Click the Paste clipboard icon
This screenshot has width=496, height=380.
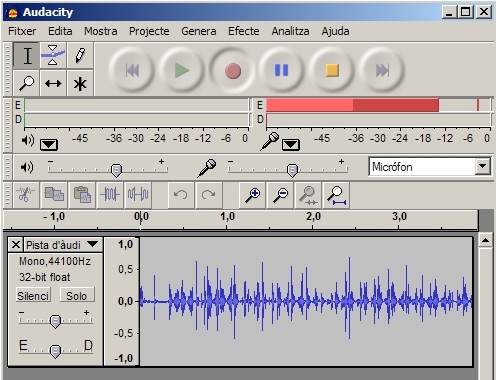point(82,195)
